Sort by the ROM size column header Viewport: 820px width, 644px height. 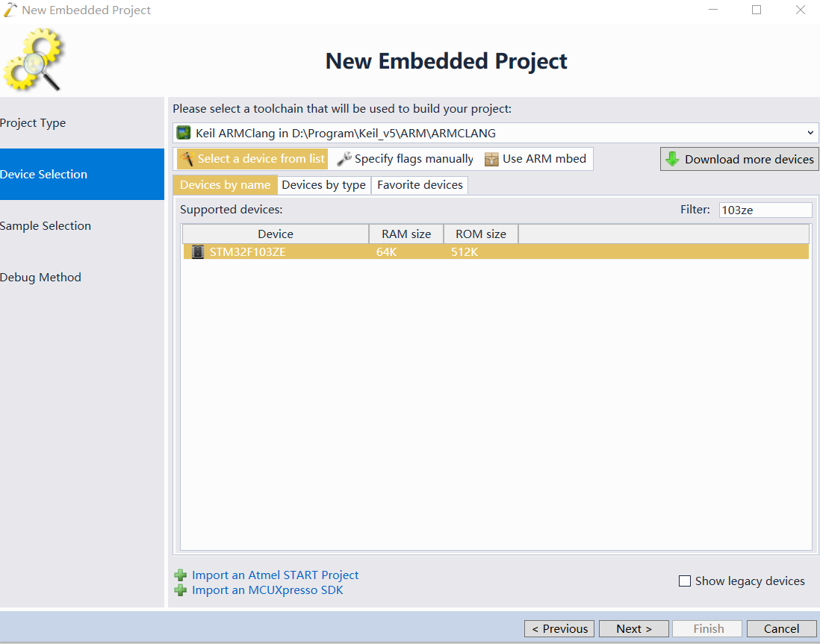[x=481, y=234]
